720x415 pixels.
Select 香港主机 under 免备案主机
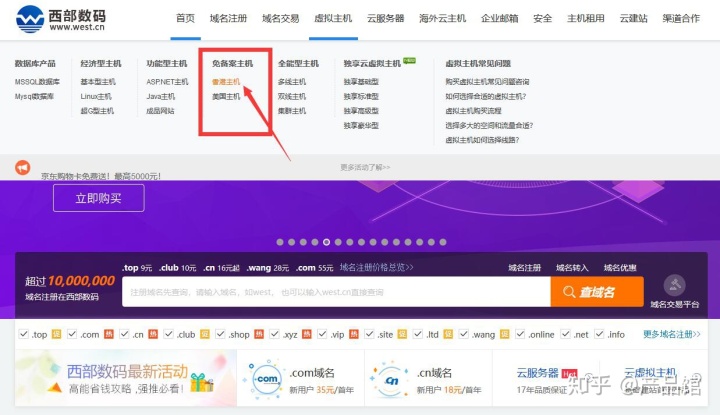[x=226, y=82]
